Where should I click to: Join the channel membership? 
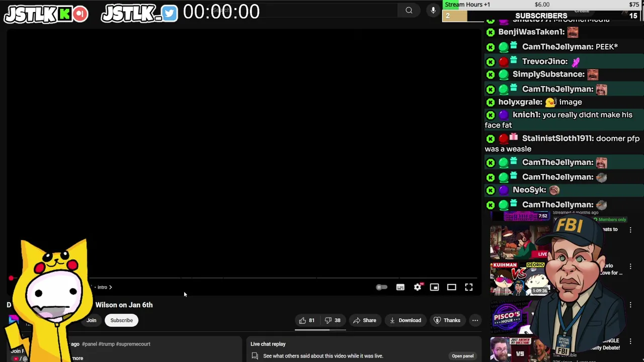[91, 320]
